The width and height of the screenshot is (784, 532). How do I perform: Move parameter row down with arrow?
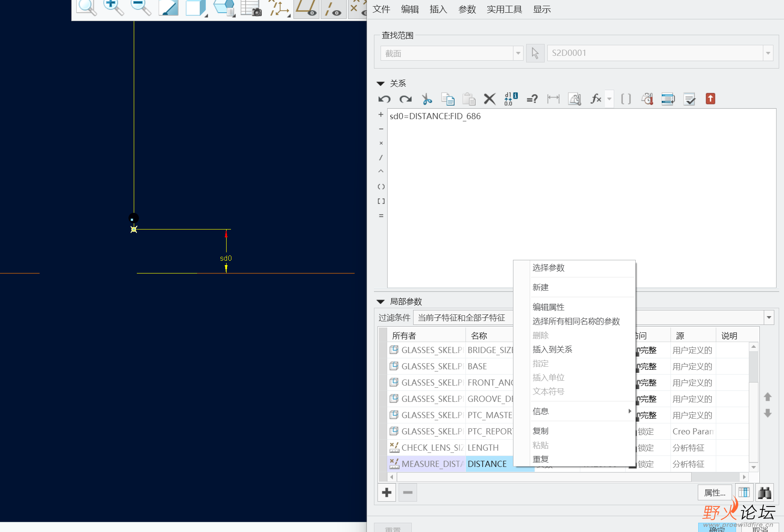coord(768,413)
